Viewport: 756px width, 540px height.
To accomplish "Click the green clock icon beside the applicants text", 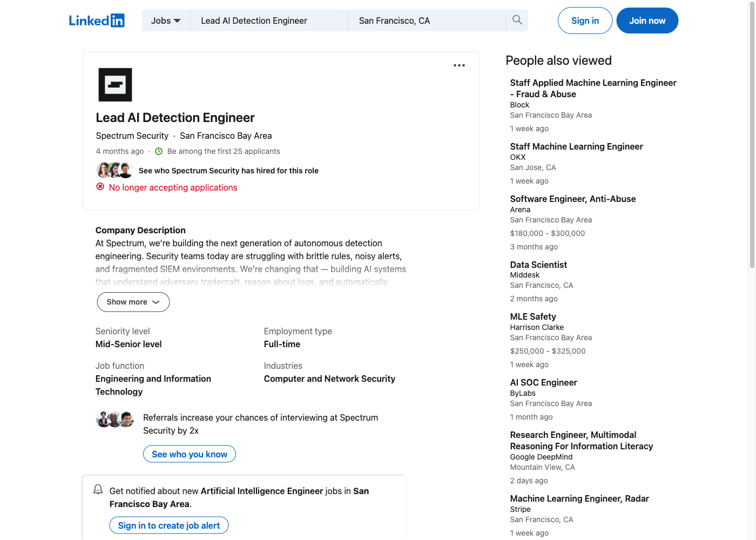I will [x=159, y=151].
